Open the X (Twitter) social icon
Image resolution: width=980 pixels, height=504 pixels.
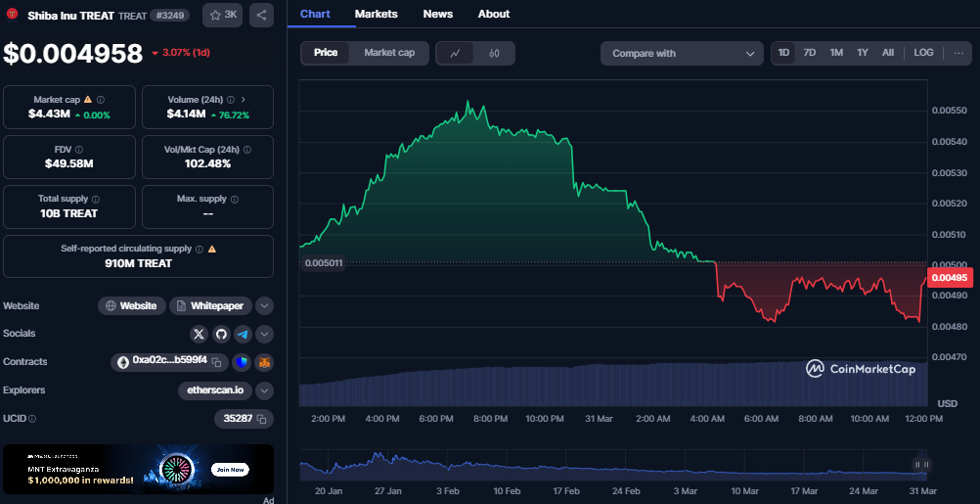click(199, 334)
